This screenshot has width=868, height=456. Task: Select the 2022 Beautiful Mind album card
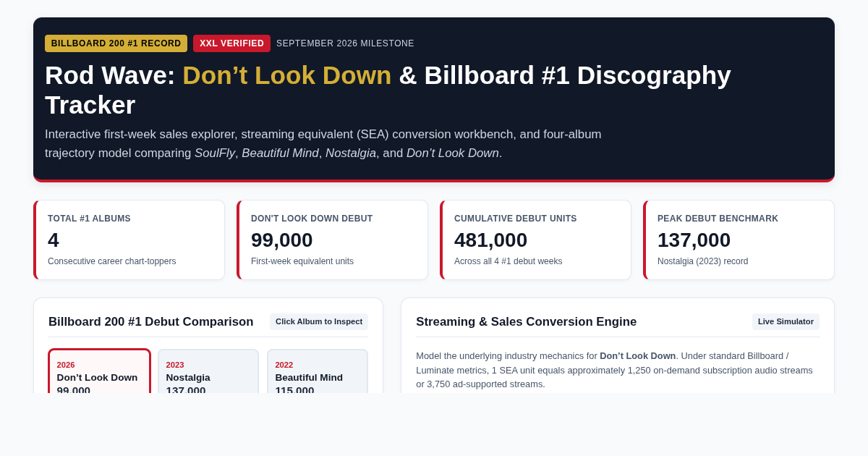coord(318,371)
